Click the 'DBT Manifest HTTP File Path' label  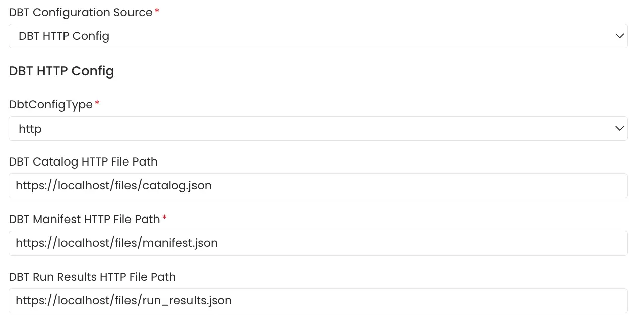[84, 219]
